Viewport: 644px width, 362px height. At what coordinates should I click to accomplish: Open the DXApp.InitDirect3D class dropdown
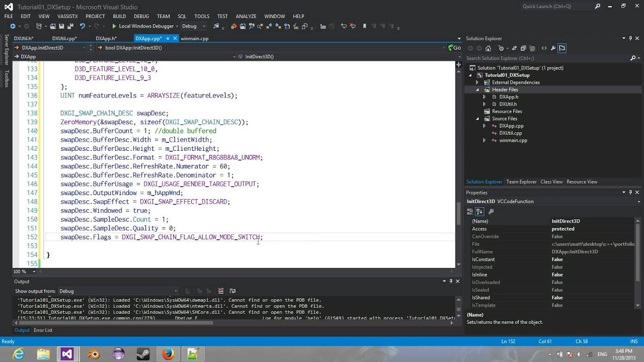click(x=51, y=48)
